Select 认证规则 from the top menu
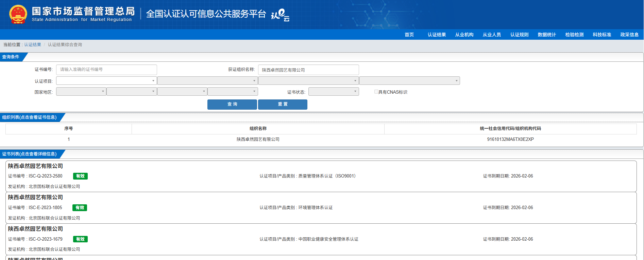Viewport: 644px width, 260px height. coord(519,35)
